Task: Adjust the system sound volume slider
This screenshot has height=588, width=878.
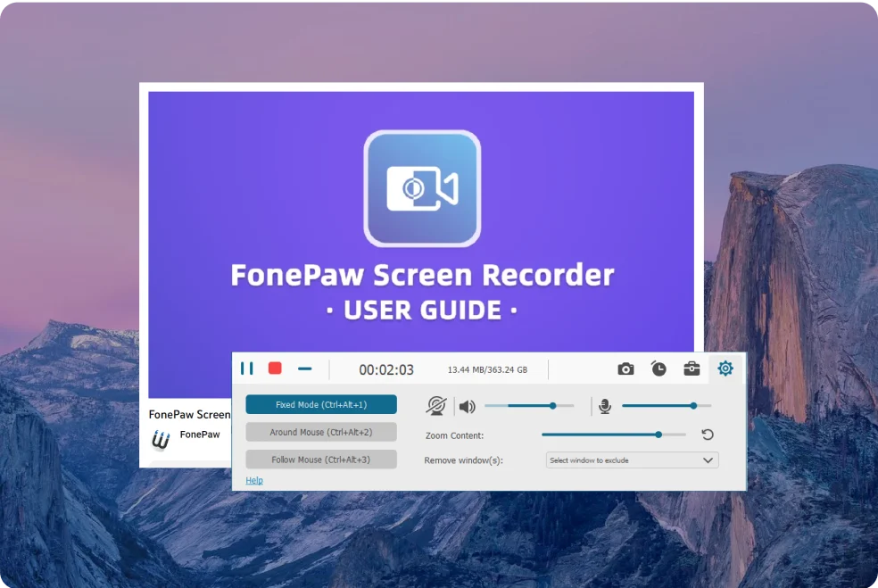Action: click(530, 405)
